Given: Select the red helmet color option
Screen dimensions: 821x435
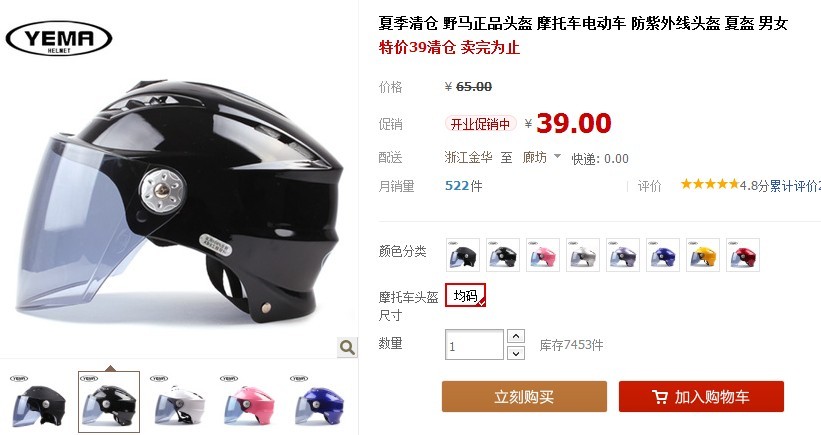Looking at the screenshot, I should (x=742, y=255).
